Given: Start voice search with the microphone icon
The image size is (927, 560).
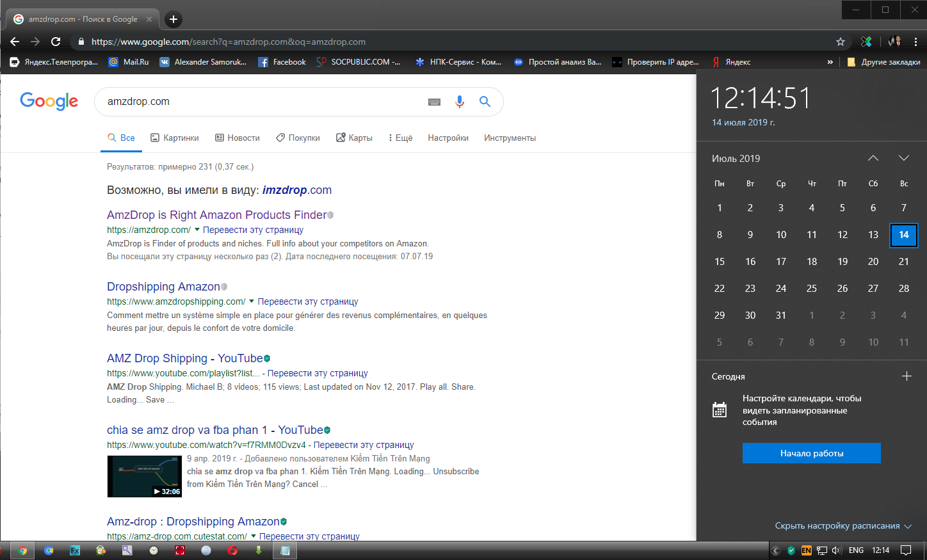Looking at the screenshot, I should click(x=459, y=102).
